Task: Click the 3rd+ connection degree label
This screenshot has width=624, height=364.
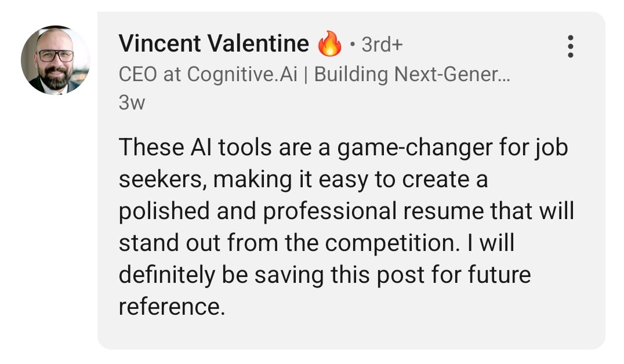Action: pos(382,45)
